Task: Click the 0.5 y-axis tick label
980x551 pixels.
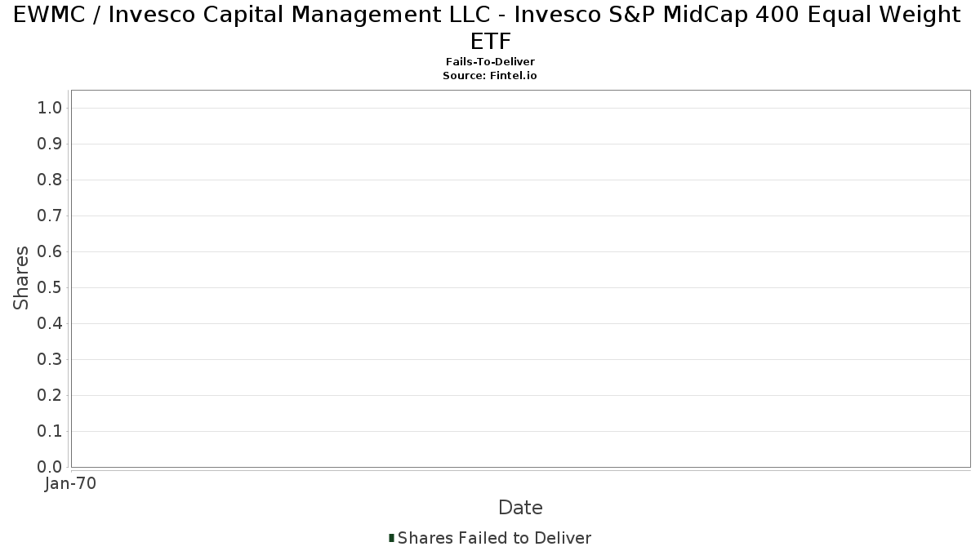Action: pos(50,287)
